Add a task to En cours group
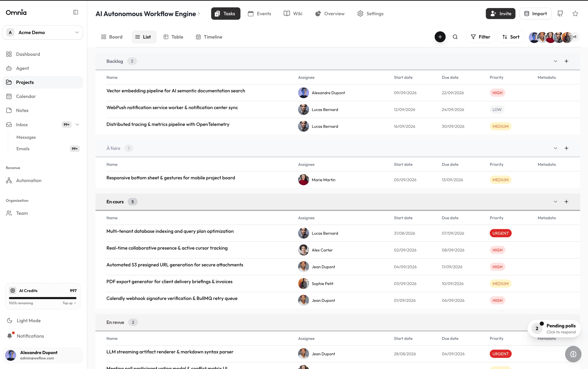Image resolution: width=588 pixels, height=369 pixels. 566,202
